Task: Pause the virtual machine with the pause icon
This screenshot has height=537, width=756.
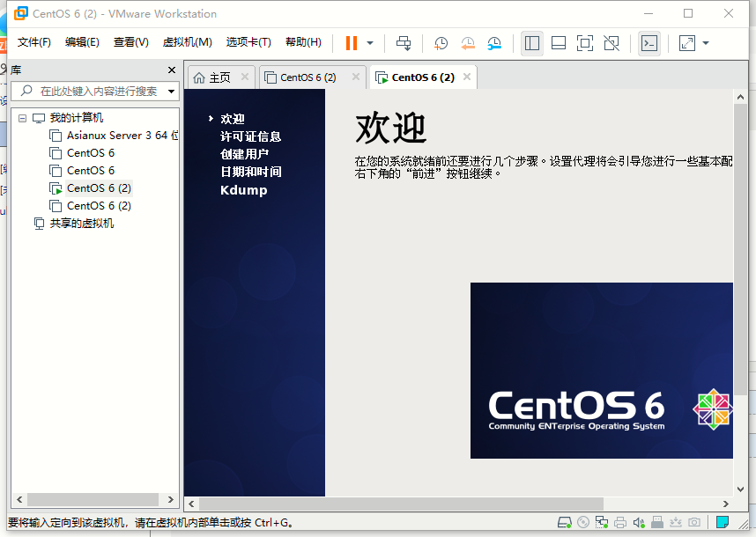Action: tap(352, 43)
